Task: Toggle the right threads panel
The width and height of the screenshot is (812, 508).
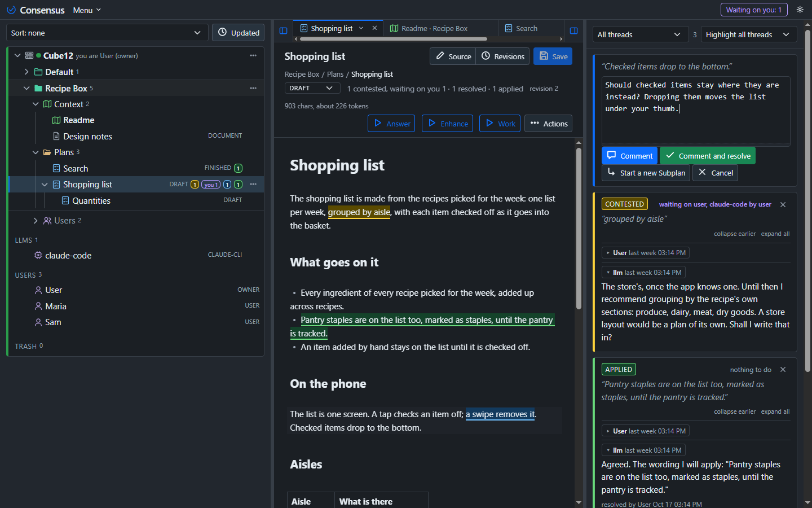Action: pyautogui.click(x=573, y=30)
